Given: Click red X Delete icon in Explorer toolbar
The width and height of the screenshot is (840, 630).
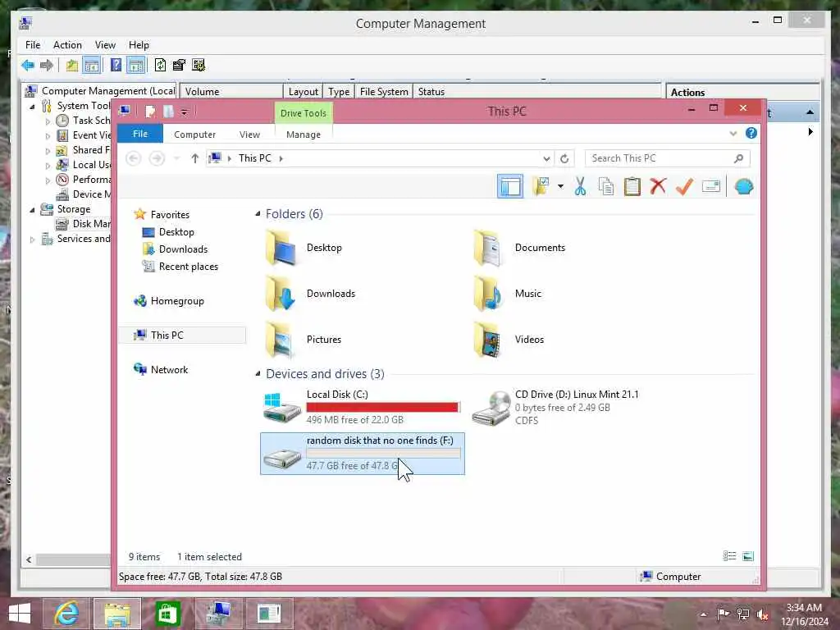Looking at the screenshot, I should 658,186.
